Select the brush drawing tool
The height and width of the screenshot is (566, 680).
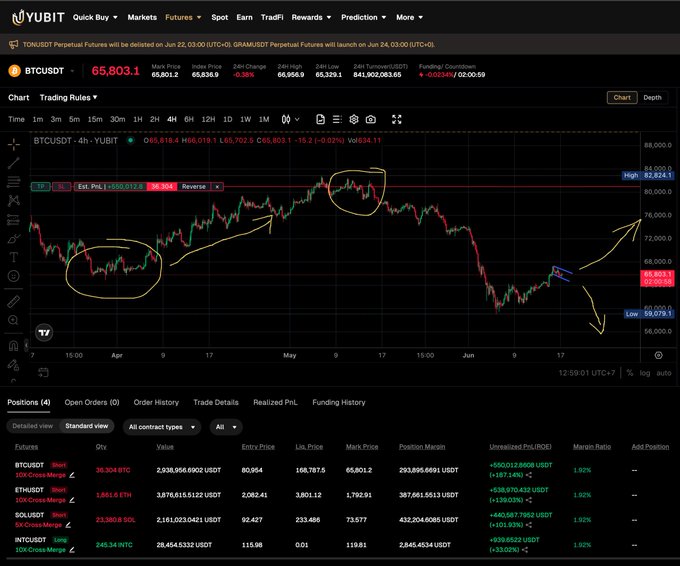tap(14, 239)
